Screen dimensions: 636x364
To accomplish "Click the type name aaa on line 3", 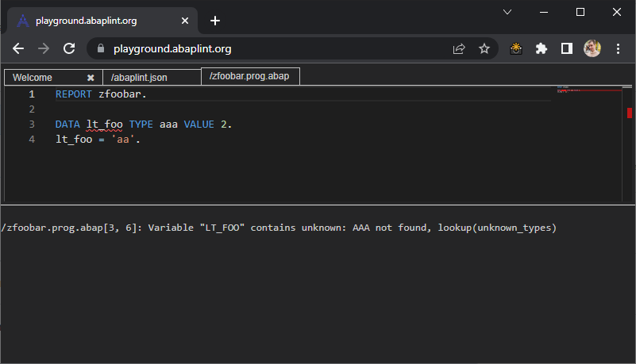I will tap(168, 125).
